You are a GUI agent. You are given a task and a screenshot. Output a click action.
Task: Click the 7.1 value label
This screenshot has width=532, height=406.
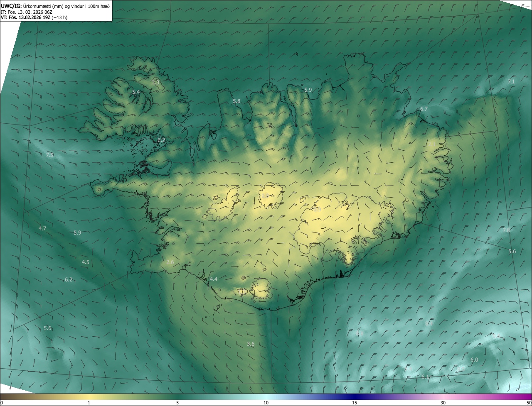511,82
